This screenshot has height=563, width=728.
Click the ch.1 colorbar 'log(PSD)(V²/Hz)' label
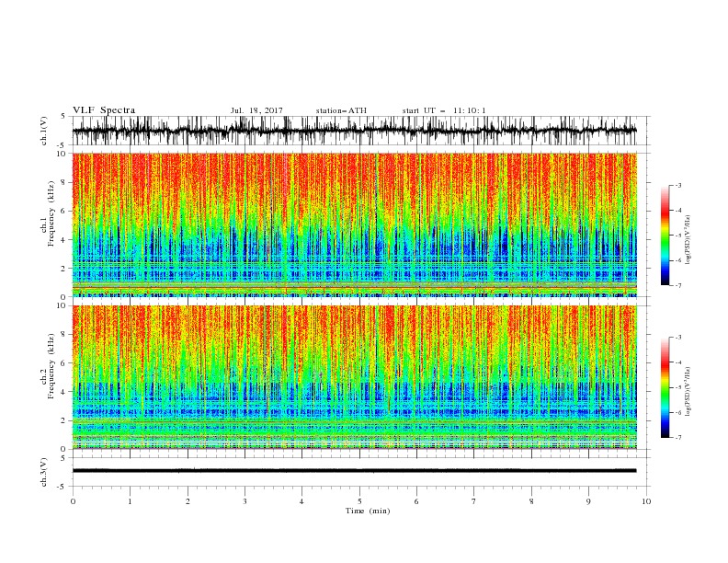[x=688, y=240]
